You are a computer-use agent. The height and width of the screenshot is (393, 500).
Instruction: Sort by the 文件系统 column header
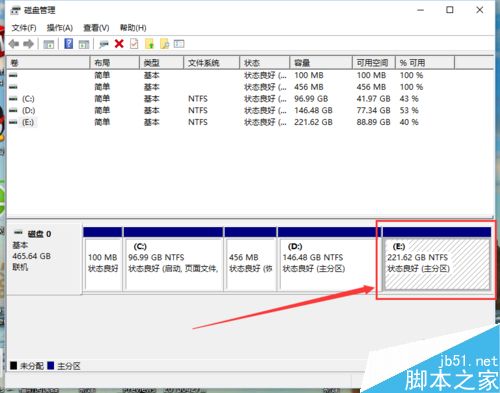[212, 63]
